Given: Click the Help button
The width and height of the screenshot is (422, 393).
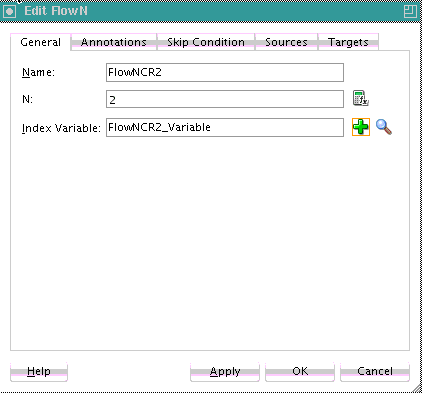Looking at the screenshot, I should point(39,371).
